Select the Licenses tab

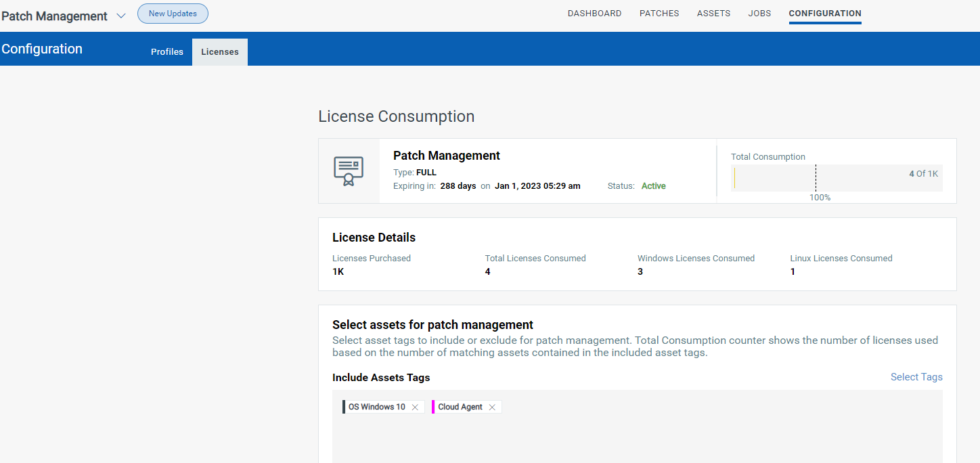pyautogui.click(x=219, y=51)
